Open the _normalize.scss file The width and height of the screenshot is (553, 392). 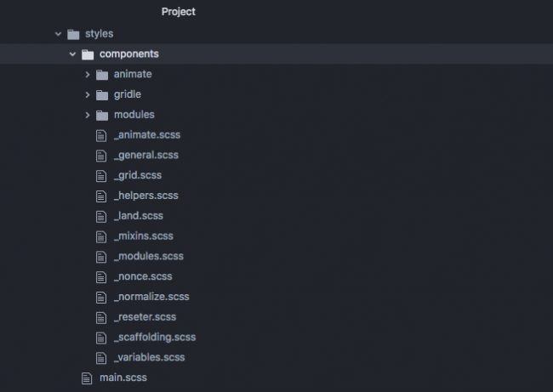[x=151, y=297]
